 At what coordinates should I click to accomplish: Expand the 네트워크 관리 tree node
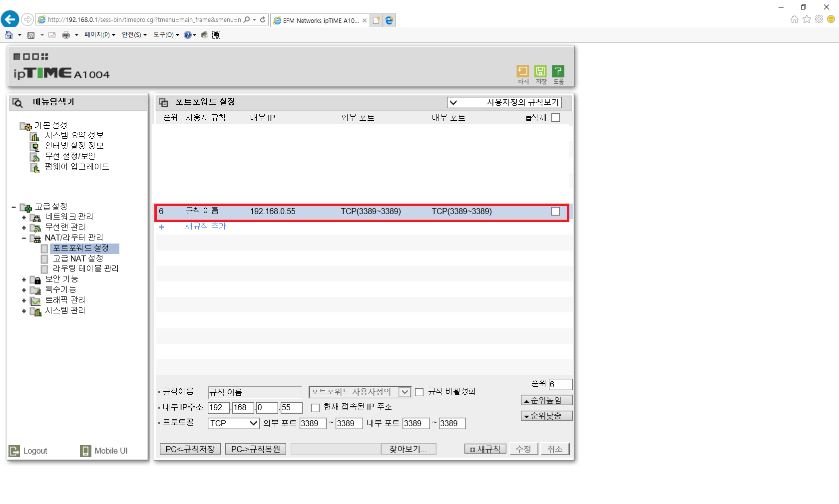coord(24,218)
